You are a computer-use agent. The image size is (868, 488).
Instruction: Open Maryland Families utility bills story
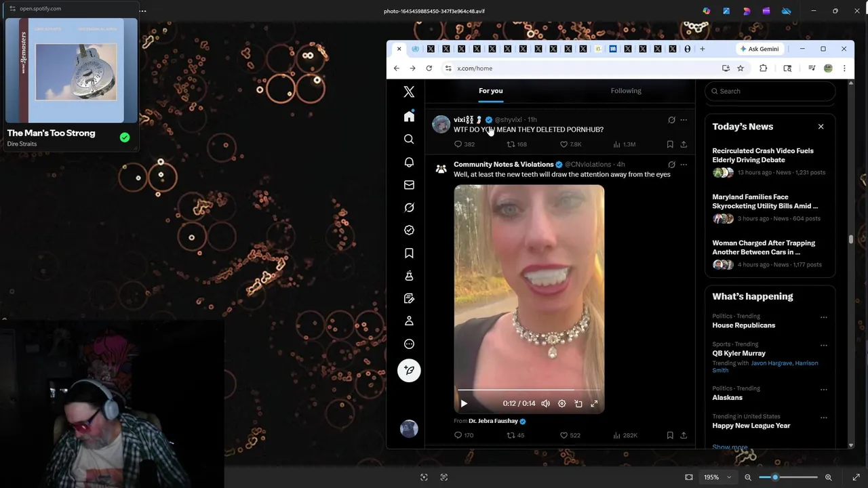[x=765, y=201]
